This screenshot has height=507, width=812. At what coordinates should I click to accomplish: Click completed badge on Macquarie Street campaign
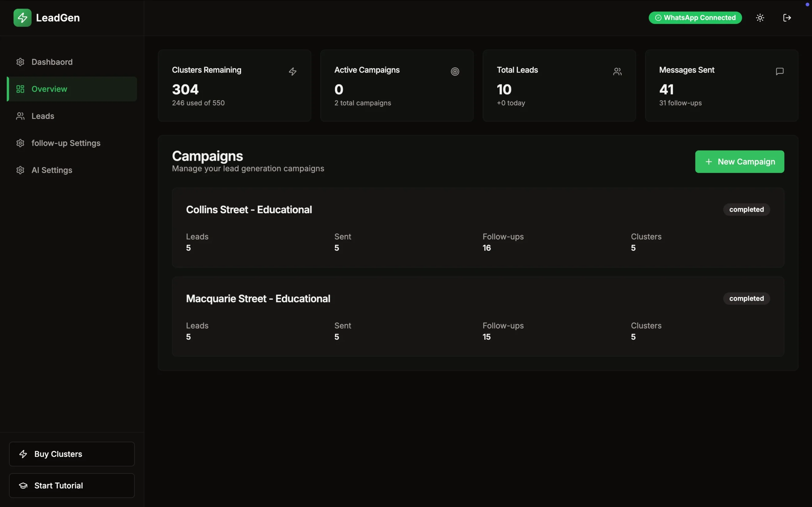(x=746, y=298)
